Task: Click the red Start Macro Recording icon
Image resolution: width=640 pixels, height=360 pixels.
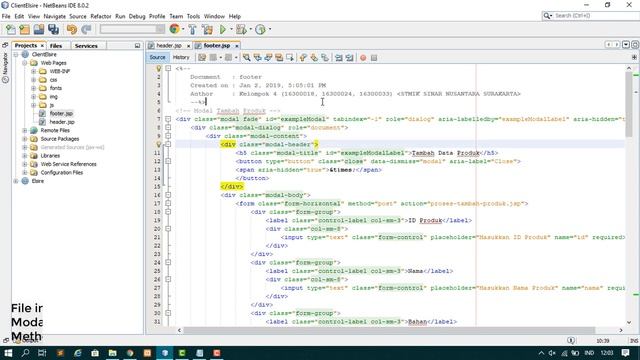Action: [363, 58]
